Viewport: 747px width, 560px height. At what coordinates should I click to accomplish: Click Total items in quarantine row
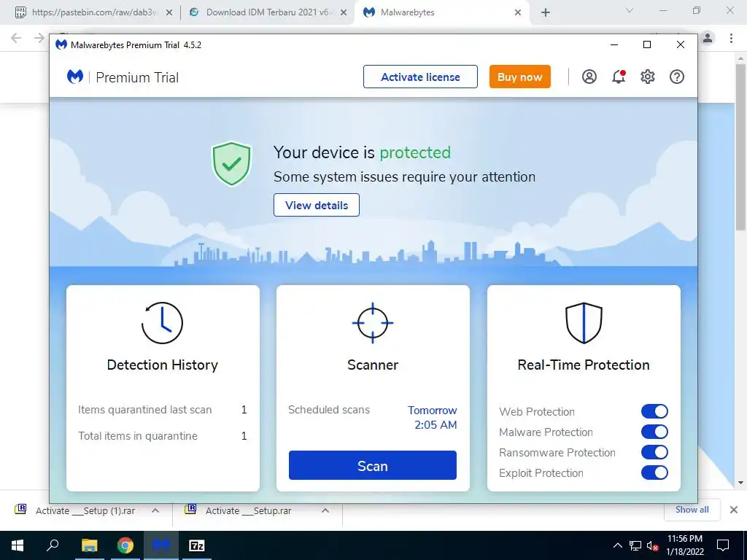pyautogui.click(x=163, y=436)
